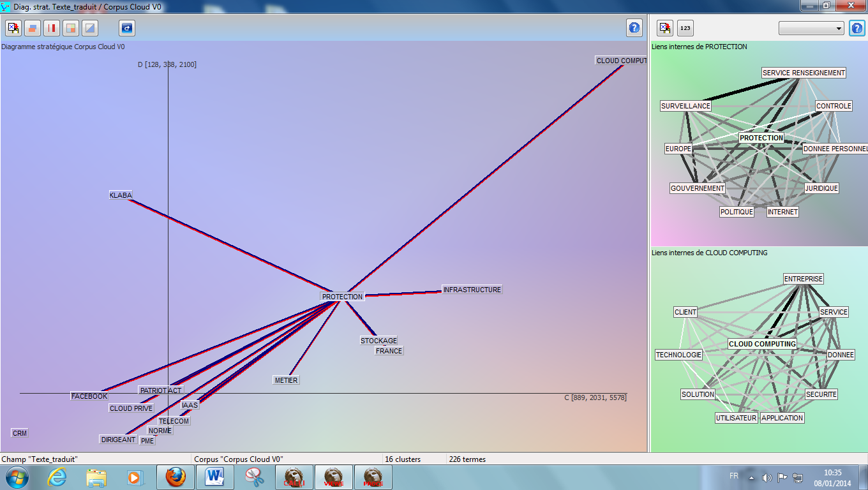Screen dimensions: 868x490
Task: Click SERVICE RENSEIGNEMENT node in PROTECTION network
Action: (x=804, y=73)
